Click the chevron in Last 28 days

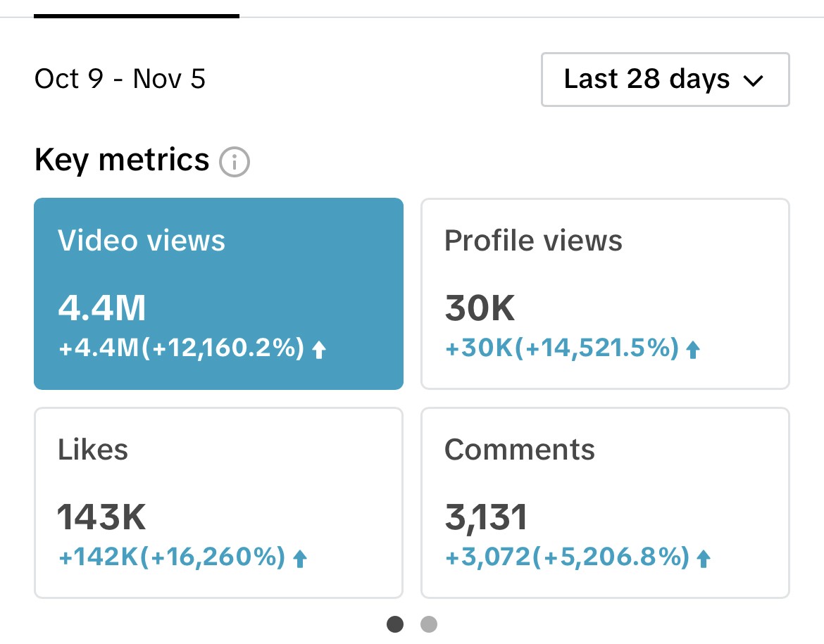[753, 80]
